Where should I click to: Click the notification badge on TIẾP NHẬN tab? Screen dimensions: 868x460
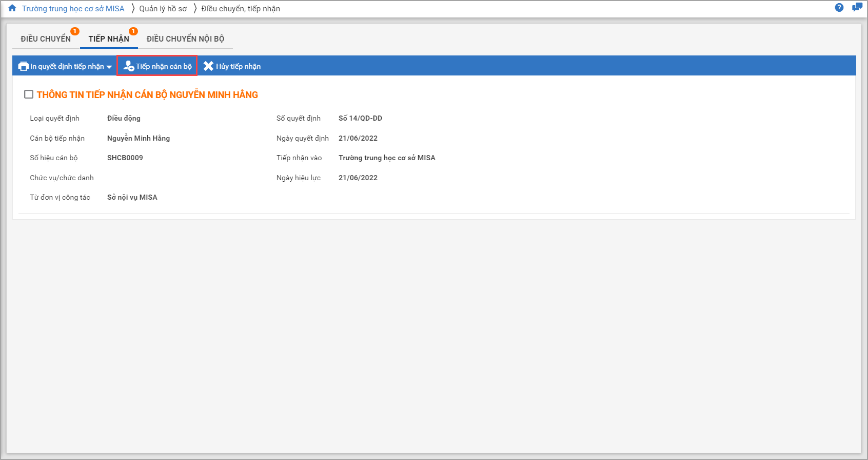(x=133, y=31)
